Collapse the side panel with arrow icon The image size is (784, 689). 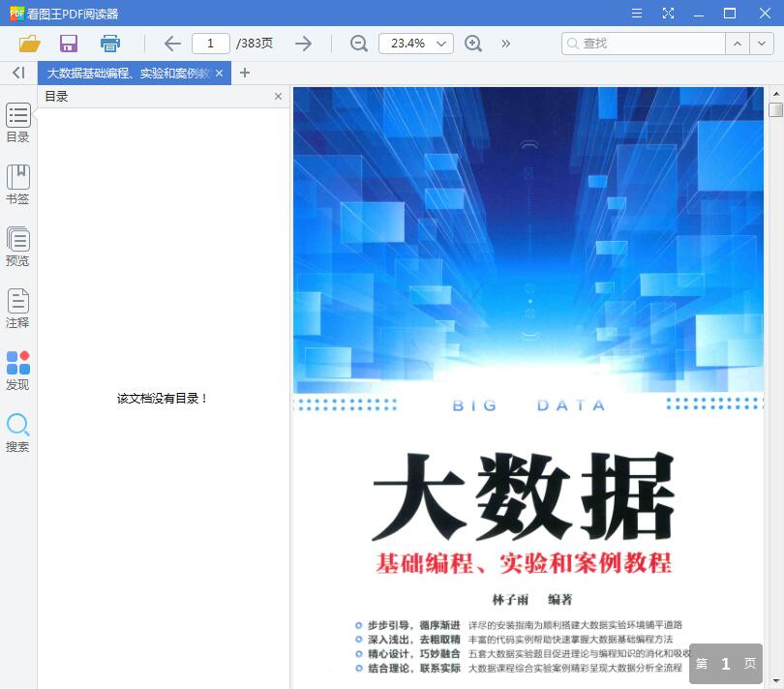coord(18,73)
